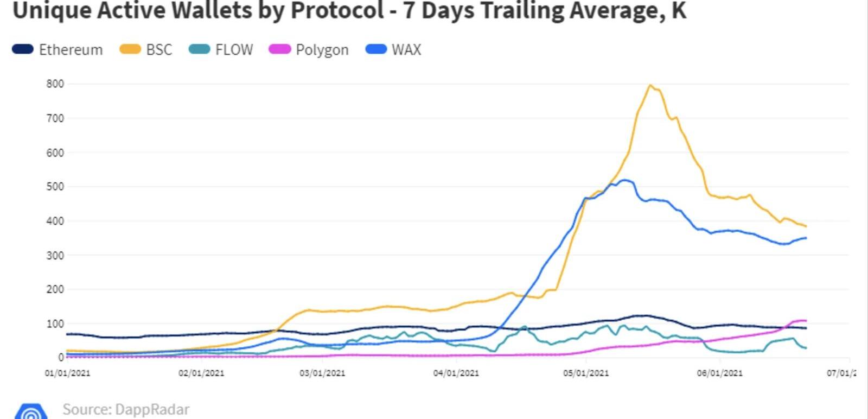Toggle the BSC series legend label
Screen dimensions: 868x419
[159, 49]
